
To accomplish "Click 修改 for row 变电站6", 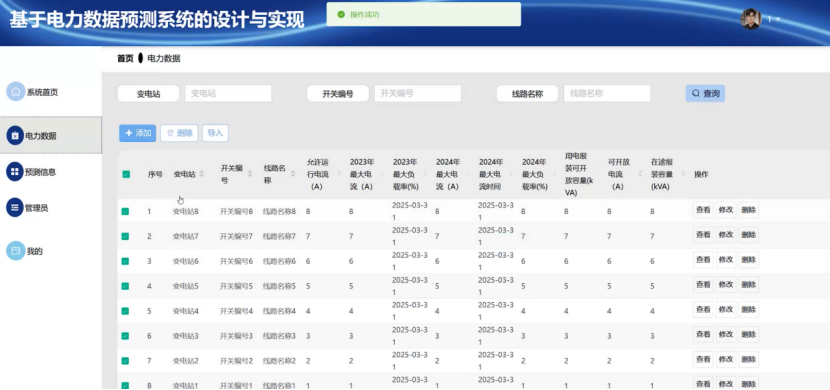I will pyautogui.click(x=726, y=259).
